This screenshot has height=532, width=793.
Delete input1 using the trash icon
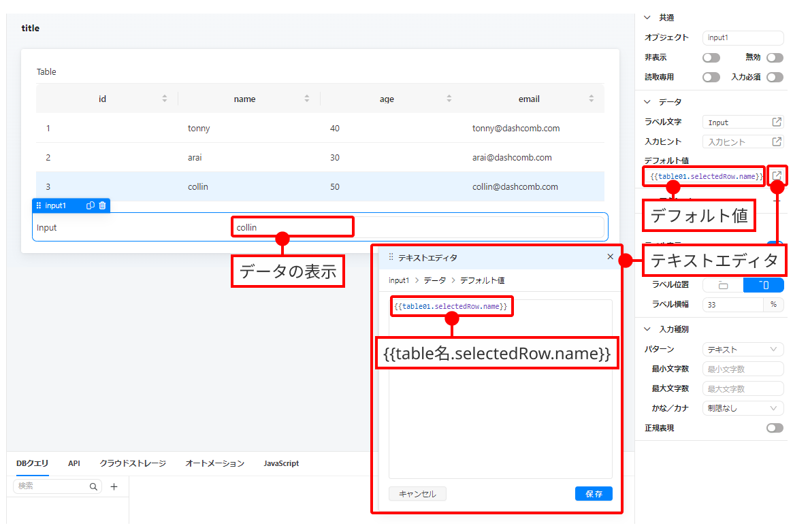point(102,205)
